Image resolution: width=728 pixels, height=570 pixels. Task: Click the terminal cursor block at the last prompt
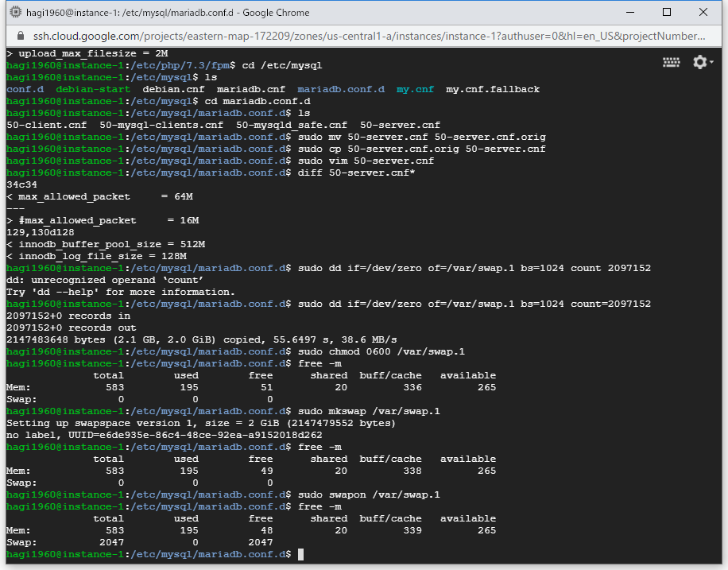pyautogui.click(x=301, y=554)
